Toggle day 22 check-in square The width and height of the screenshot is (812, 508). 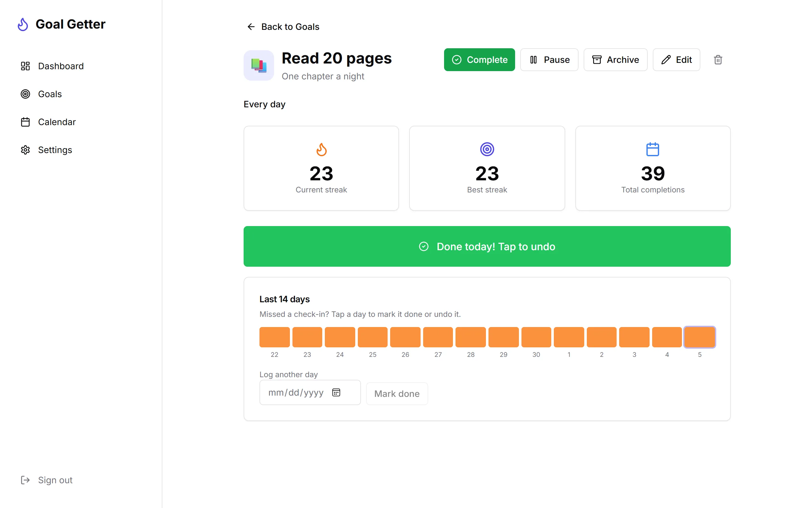(x=274, y=337)
